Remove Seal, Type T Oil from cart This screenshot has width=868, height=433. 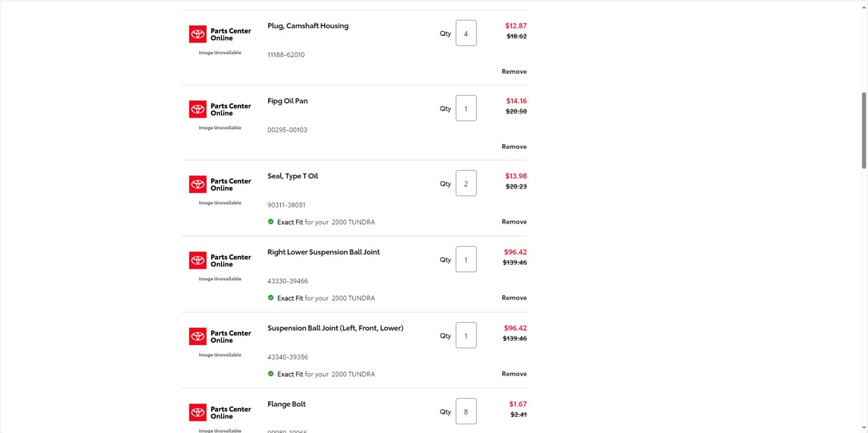click(514, 222)
